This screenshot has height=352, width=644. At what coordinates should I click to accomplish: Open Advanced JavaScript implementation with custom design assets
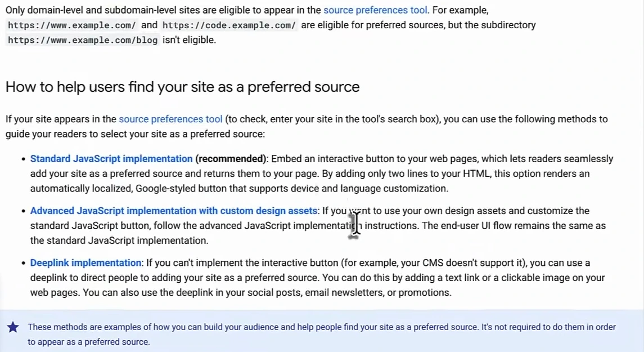tap(174, 211)
